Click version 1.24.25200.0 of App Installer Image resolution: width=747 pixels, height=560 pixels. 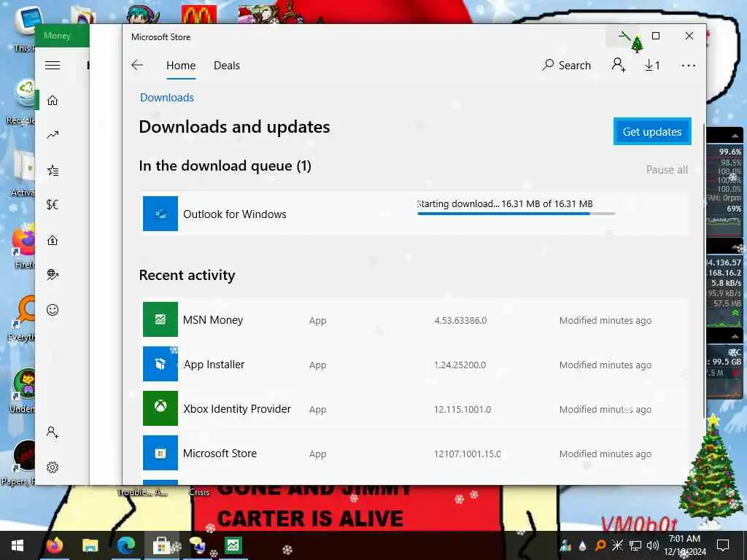[x=460, y=365]
